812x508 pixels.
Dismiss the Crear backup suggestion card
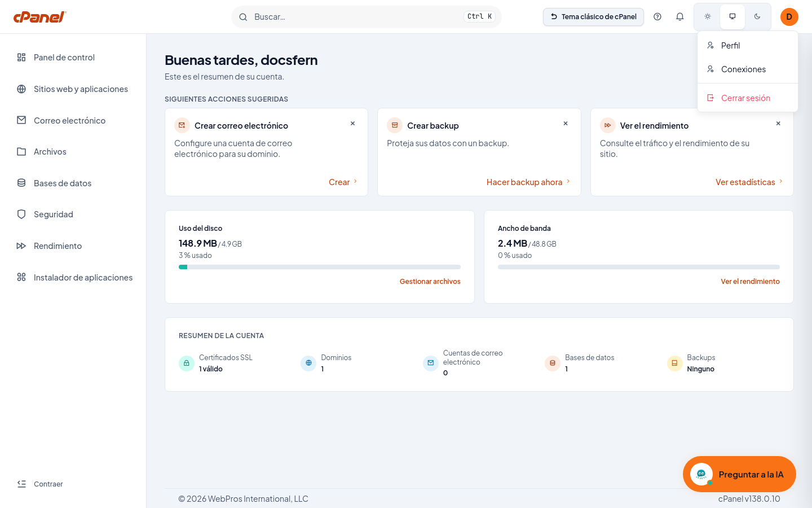566,124
